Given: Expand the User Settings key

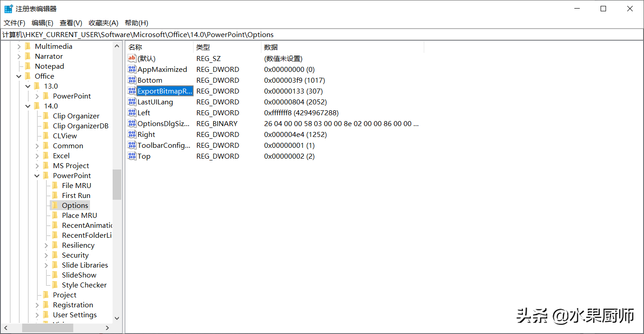Looking at the screenshot, I should [x=37, y=315].
